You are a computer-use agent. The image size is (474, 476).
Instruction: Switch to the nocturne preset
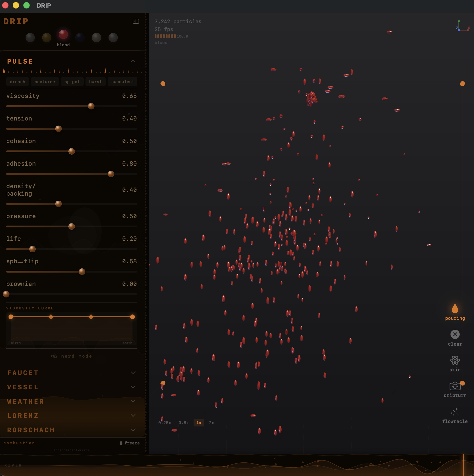point(45,82)
